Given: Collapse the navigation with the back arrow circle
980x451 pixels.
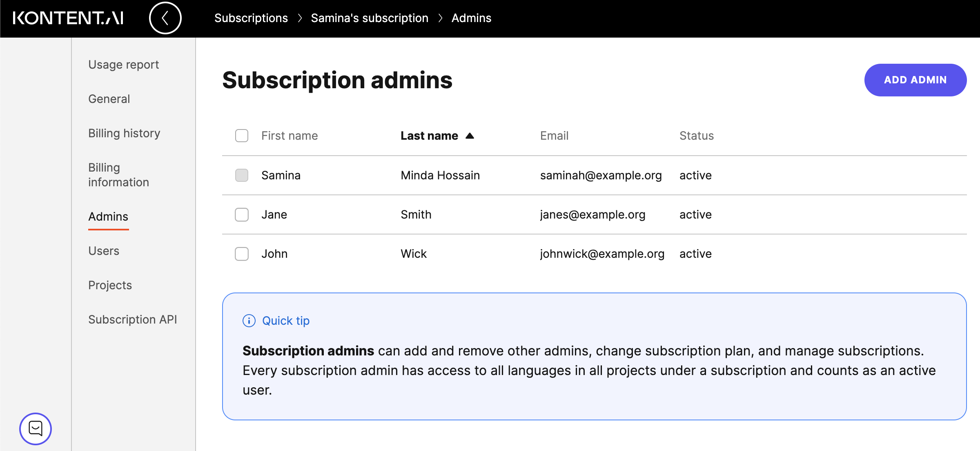Looking at the screenshot, I should [x=165, y=18].
